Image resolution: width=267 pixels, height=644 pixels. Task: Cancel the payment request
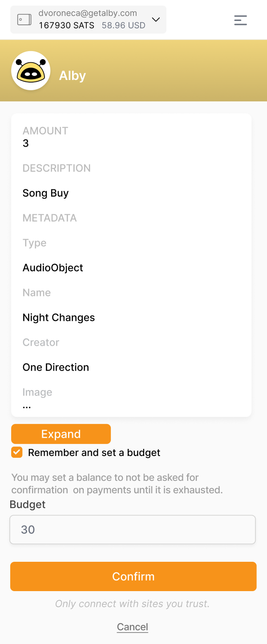(x=133, y=627)
